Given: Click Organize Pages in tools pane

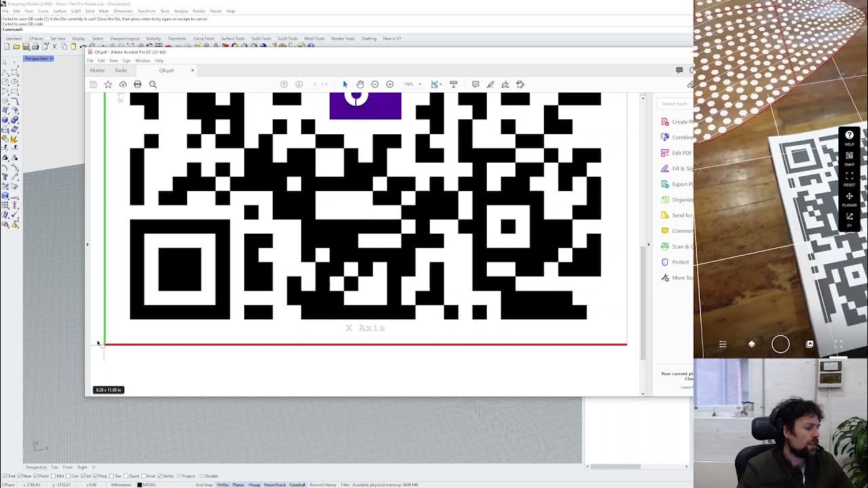Looking at the screenshot, I should tap(677, 199).
